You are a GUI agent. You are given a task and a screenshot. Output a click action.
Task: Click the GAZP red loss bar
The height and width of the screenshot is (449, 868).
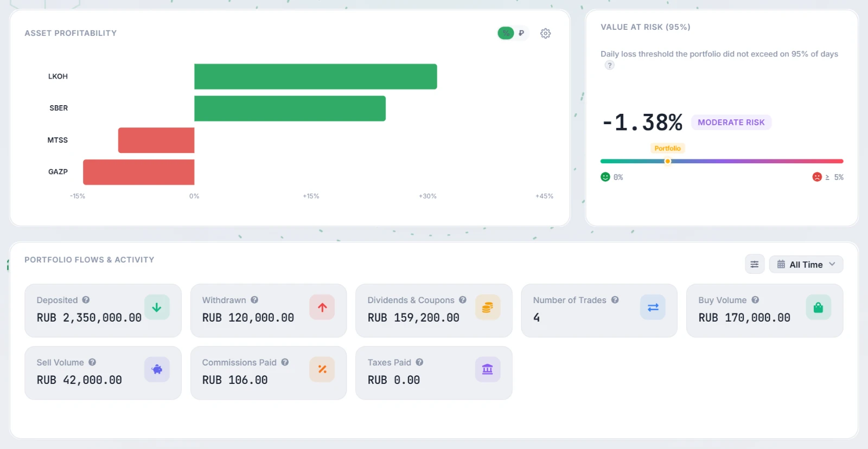(138, 172)
